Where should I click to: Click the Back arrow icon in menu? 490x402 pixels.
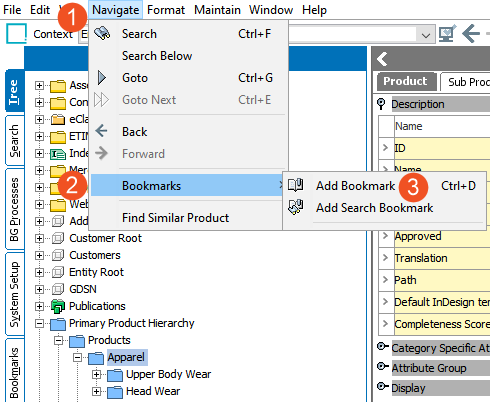[x=101, y=131]
